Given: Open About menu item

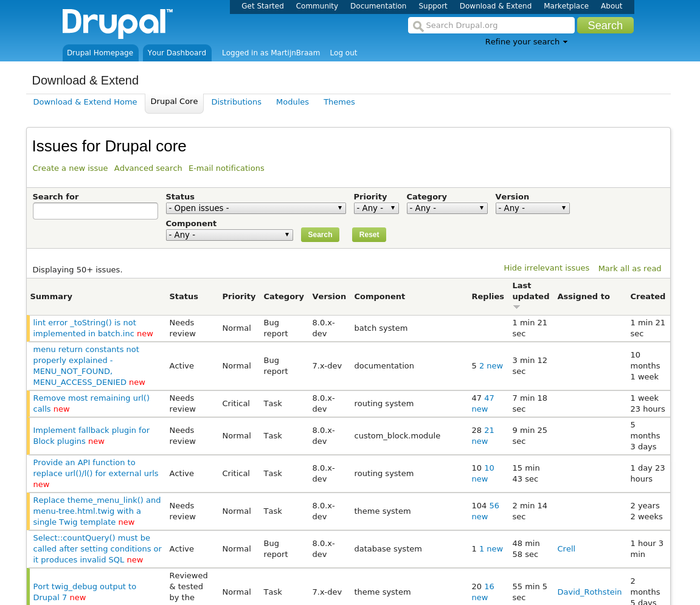Looking at the screenshot, I should [611, 6].
